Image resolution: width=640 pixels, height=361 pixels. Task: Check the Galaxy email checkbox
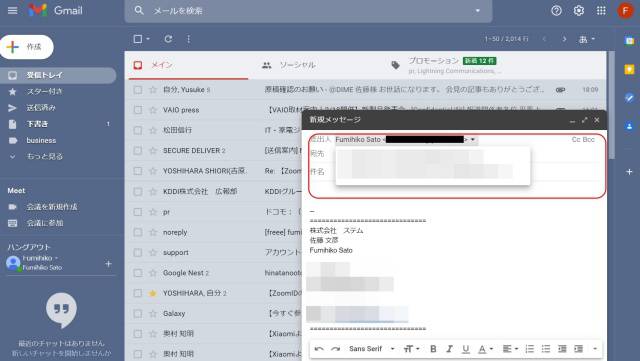click(x=138, y=314)
